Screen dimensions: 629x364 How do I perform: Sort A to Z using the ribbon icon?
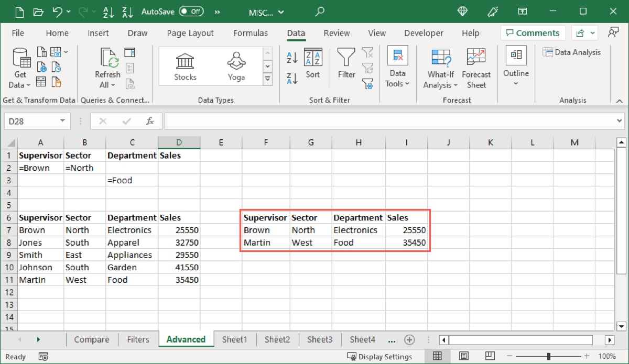coord(292,57)
